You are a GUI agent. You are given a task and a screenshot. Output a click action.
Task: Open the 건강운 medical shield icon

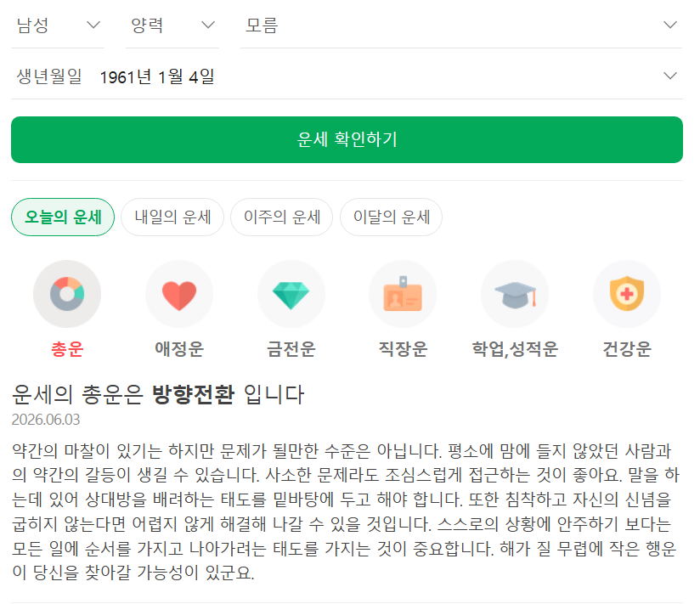(x=627, y=294)
